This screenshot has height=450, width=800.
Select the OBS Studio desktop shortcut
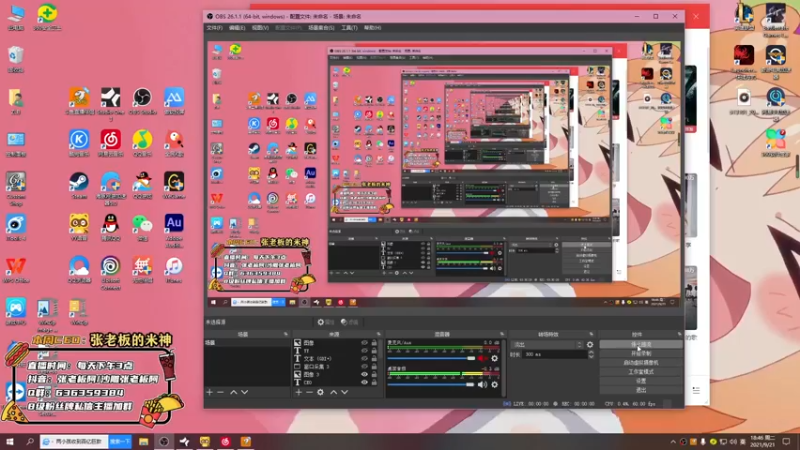[x=142, y=101]
